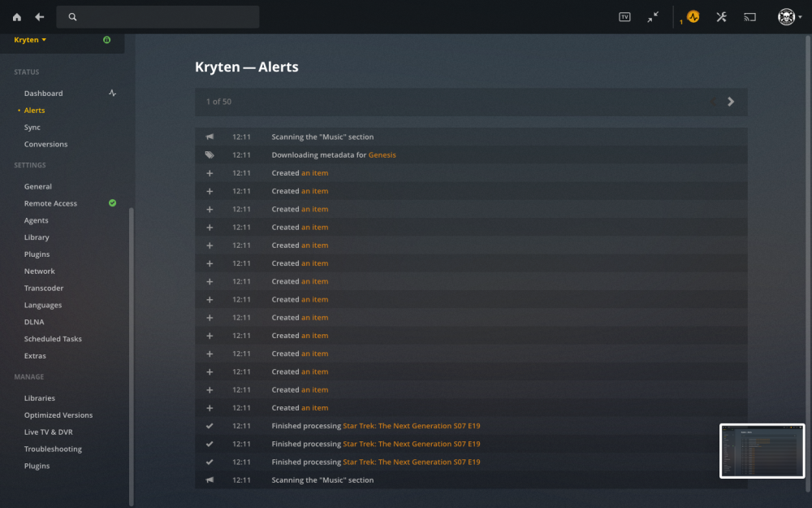Open Optimized Versions

tap(58, 415)
